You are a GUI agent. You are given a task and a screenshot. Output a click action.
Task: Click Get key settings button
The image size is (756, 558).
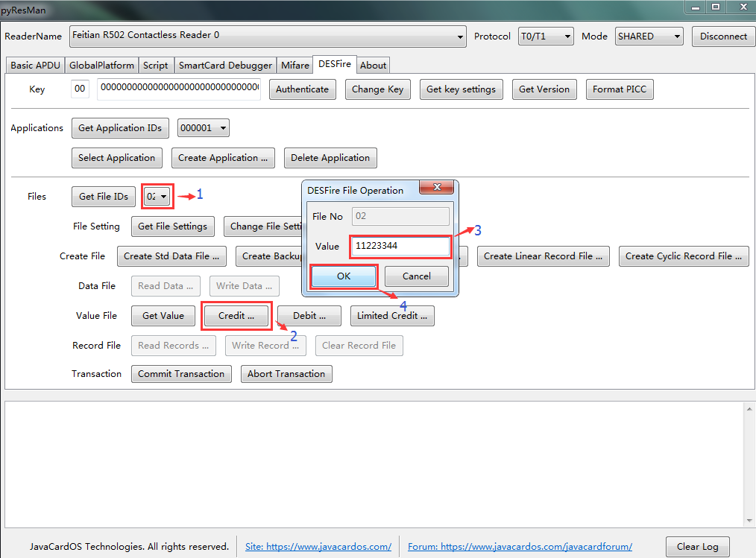[461, 89]
